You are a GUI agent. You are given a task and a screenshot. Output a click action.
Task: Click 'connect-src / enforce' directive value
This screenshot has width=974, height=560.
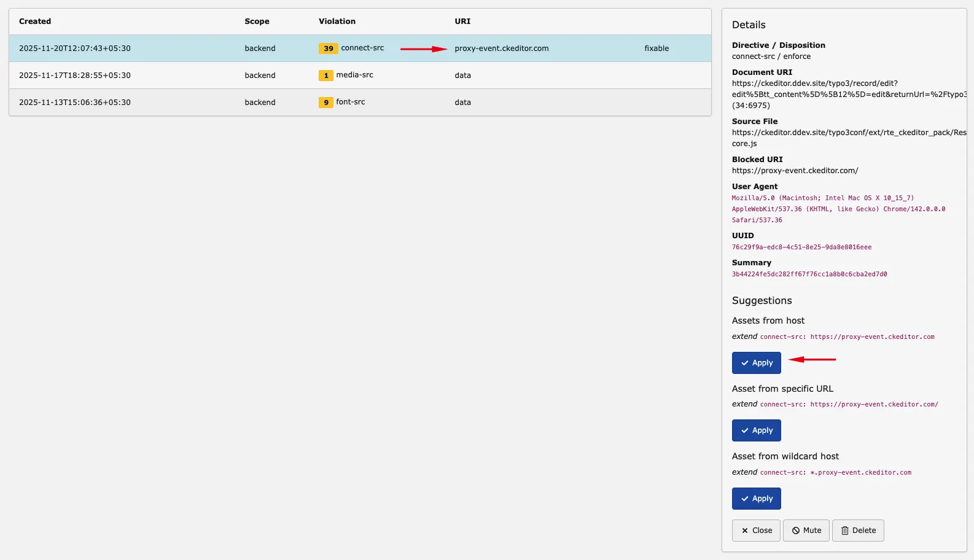pos(771,56)
